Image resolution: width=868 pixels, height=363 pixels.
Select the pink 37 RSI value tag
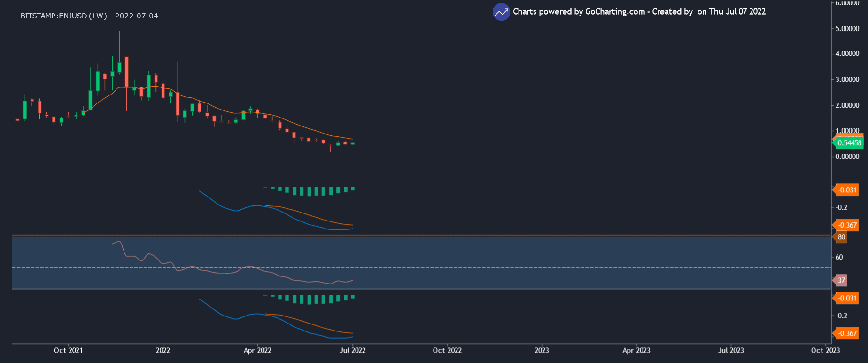pos(841,281)
